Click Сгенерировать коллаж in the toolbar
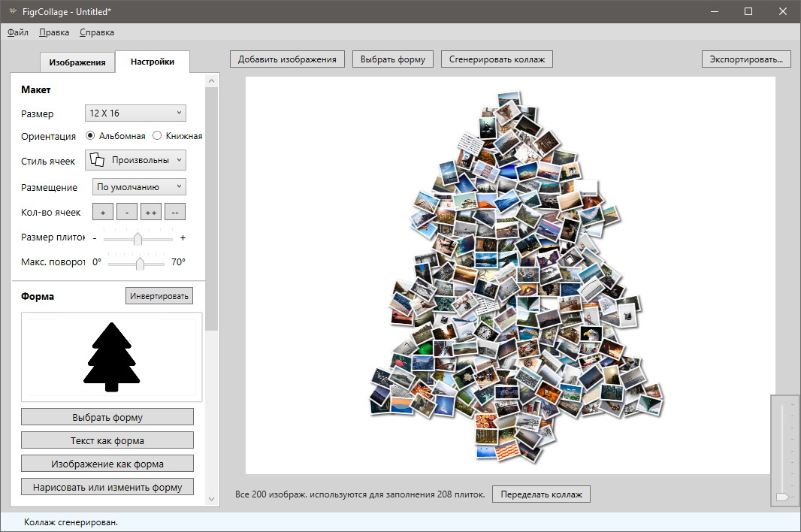 497,59
